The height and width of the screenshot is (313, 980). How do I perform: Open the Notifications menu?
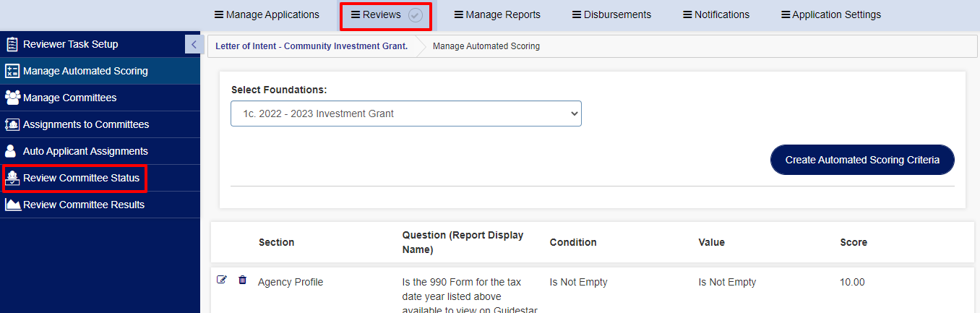pos(716,14)
